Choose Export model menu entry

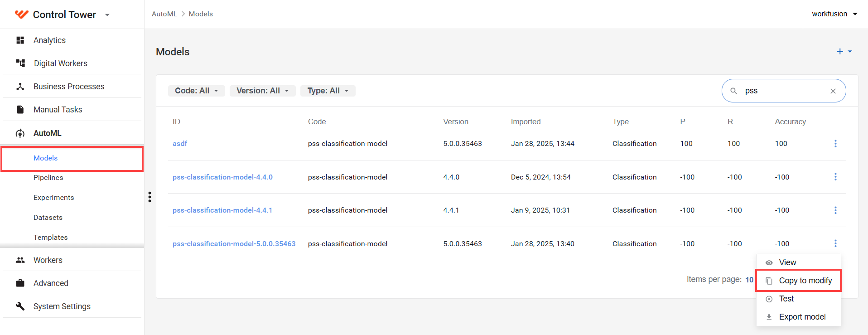(x=799, y=317)
